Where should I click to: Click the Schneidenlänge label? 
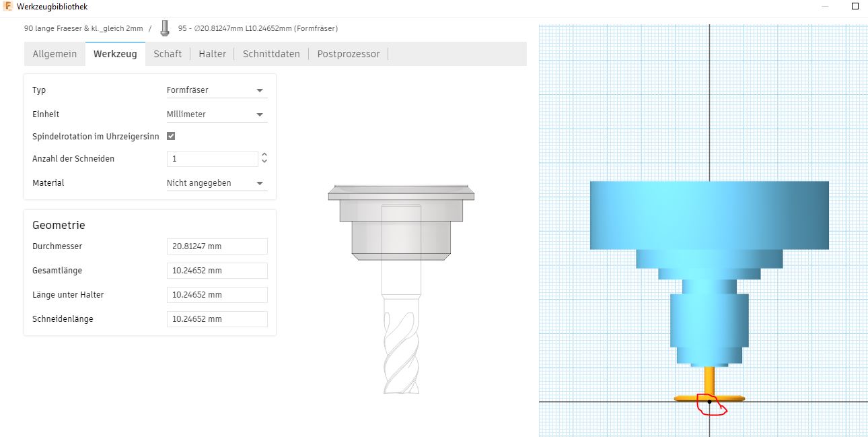click(63, 319)
